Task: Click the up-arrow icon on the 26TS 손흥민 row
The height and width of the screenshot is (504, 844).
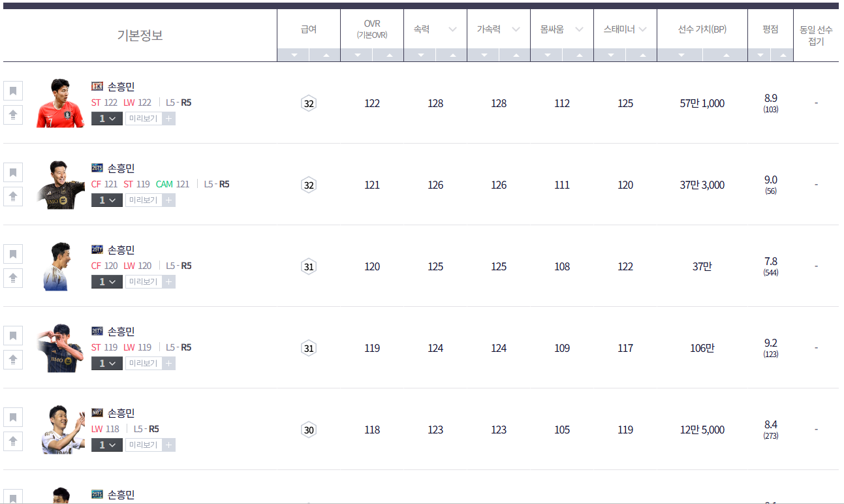Action: click(x=13, y=197)
